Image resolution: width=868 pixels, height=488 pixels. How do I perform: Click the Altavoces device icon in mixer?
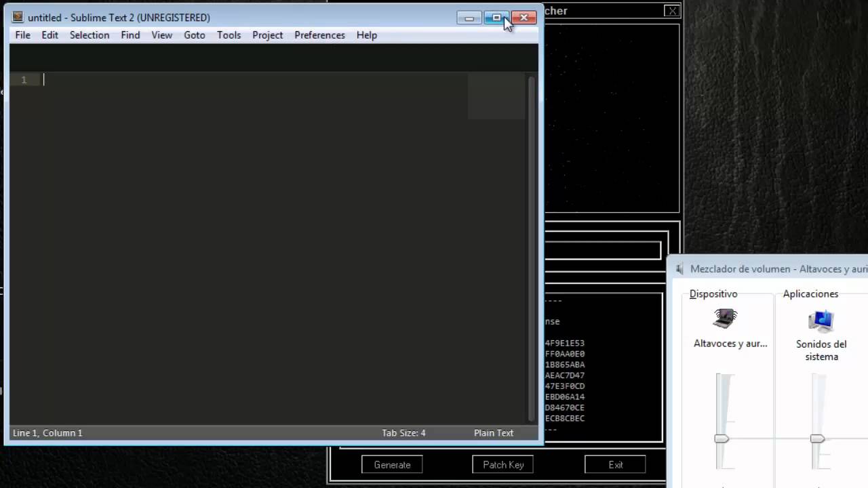click(x=725, y=319)
